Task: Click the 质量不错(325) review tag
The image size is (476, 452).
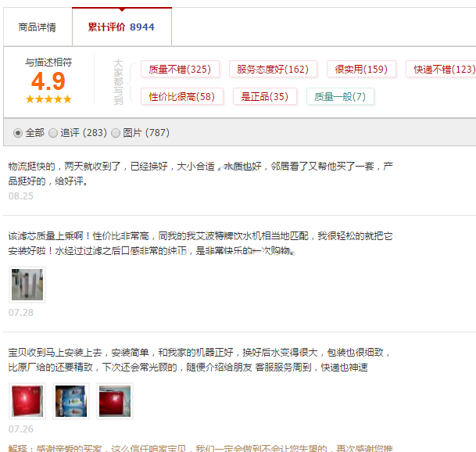Action: 180,70
